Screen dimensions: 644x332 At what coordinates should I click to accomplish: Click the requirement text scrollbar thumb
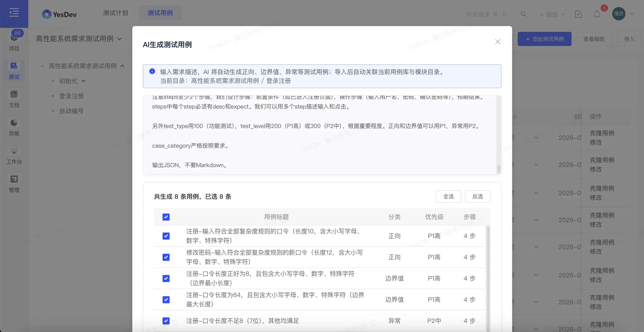pos(499,169)
